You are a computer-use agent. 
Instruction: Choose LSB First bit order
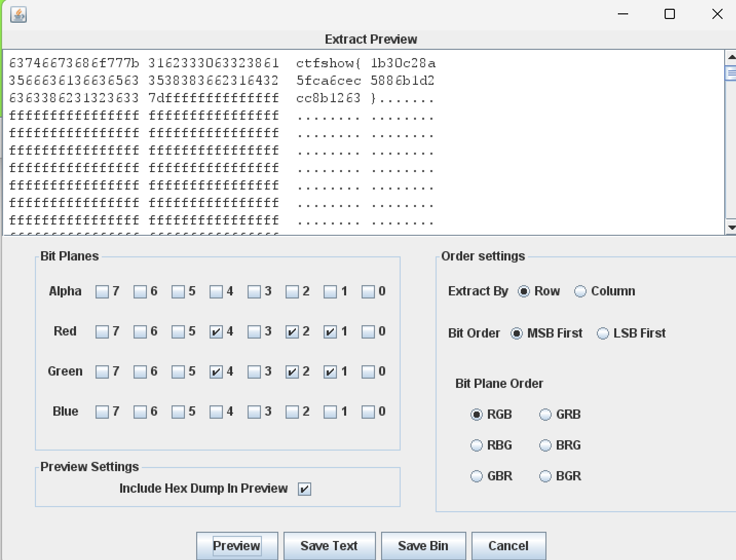pyautogui.click(x=603, y=334)
